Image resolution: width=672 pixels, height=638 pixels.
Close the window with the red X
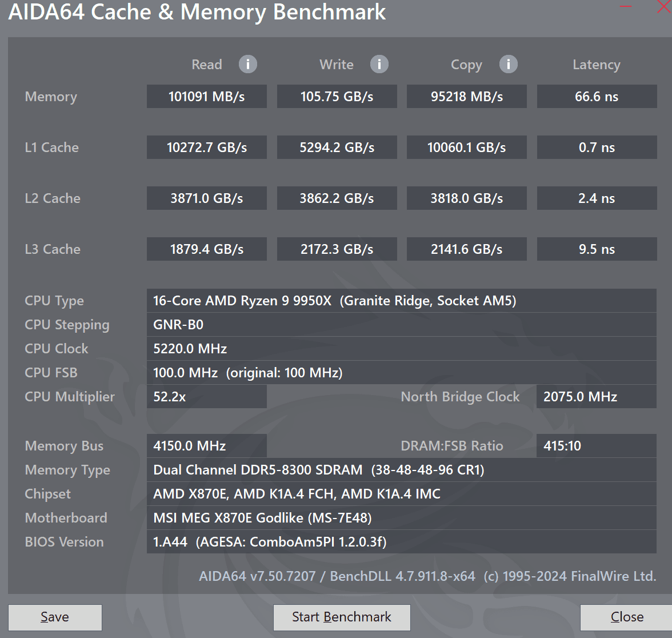pyautogui.click(x=665, y=7)
